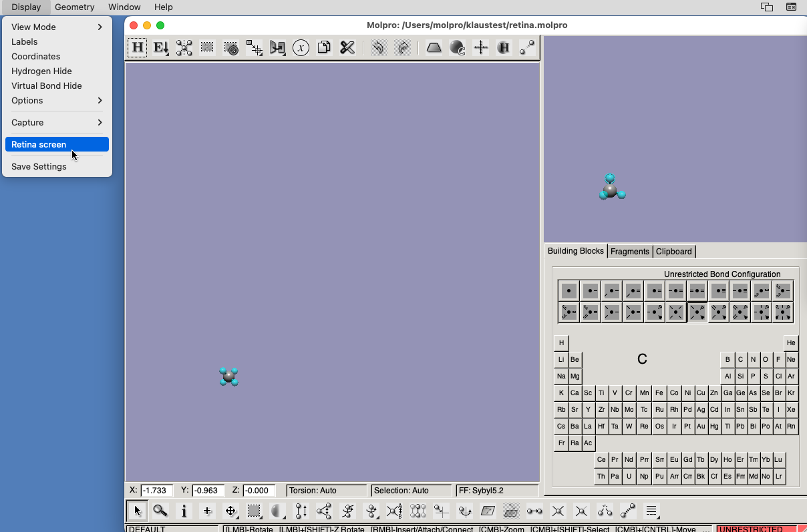
Task: Expand the View Mode submenu
Action: 33,27
